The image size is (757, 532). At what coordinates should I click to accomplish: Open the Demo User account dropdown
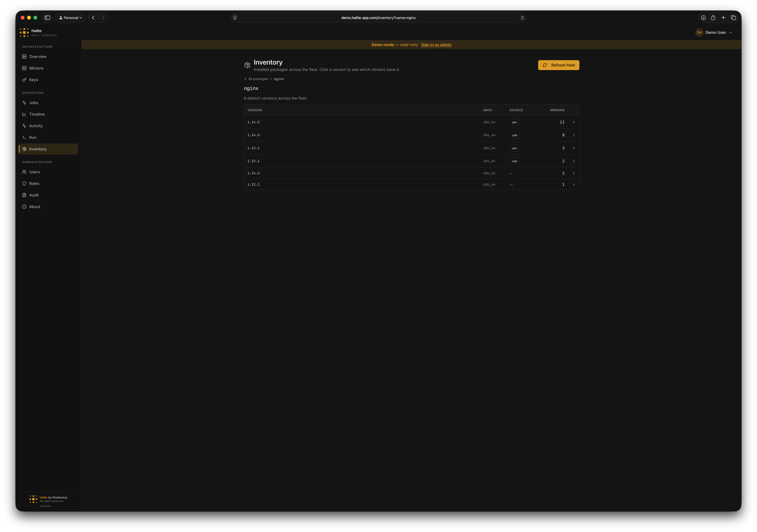pyautogui.click(x=714, y=32)
